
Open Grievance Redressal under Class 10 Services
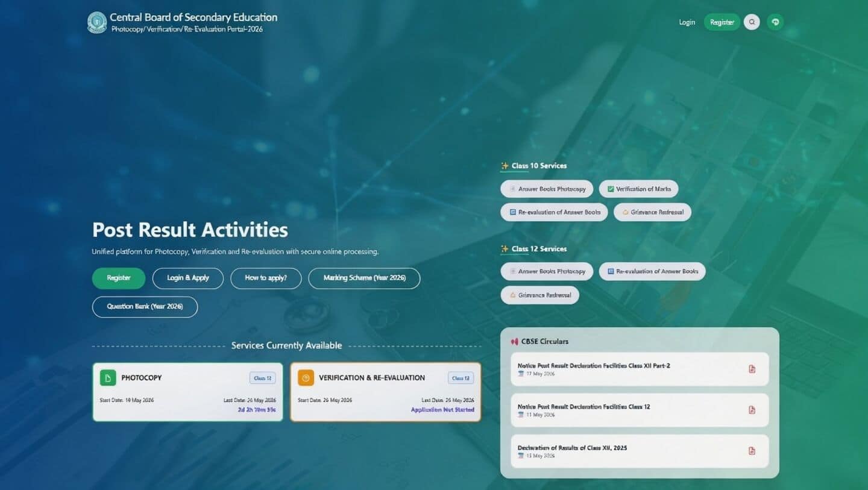click(652, 212)
